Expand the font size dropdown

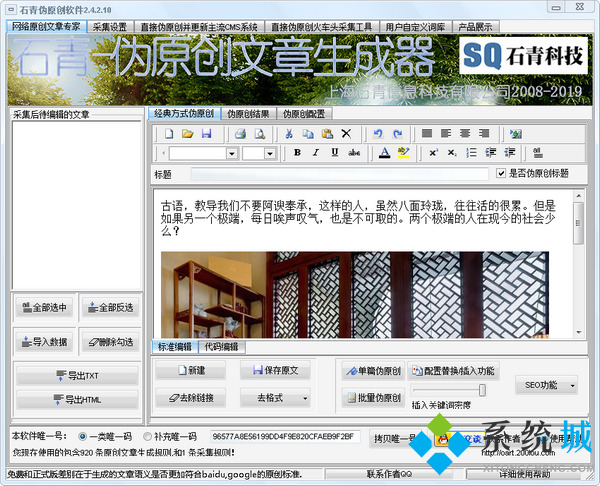[270, 153]
